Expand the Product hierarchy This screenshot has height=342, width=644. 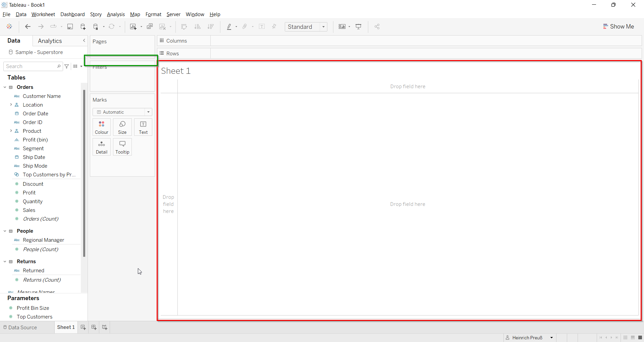11,131
